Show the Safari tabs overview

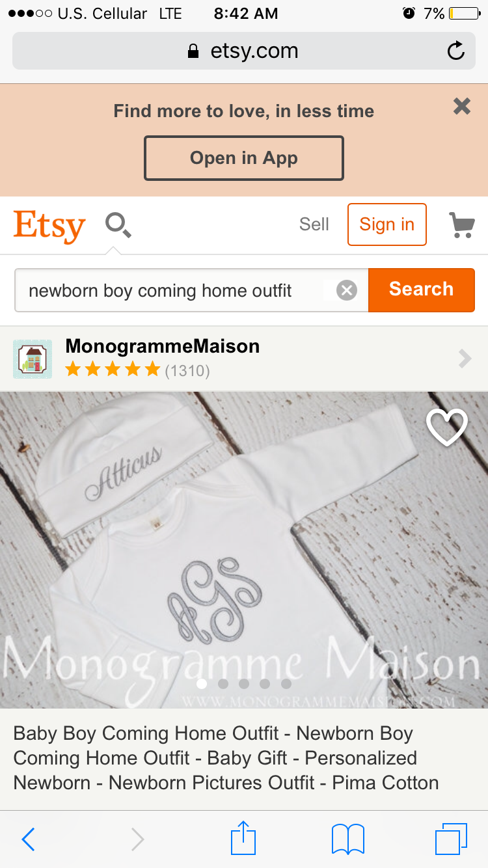coord(451,839)
